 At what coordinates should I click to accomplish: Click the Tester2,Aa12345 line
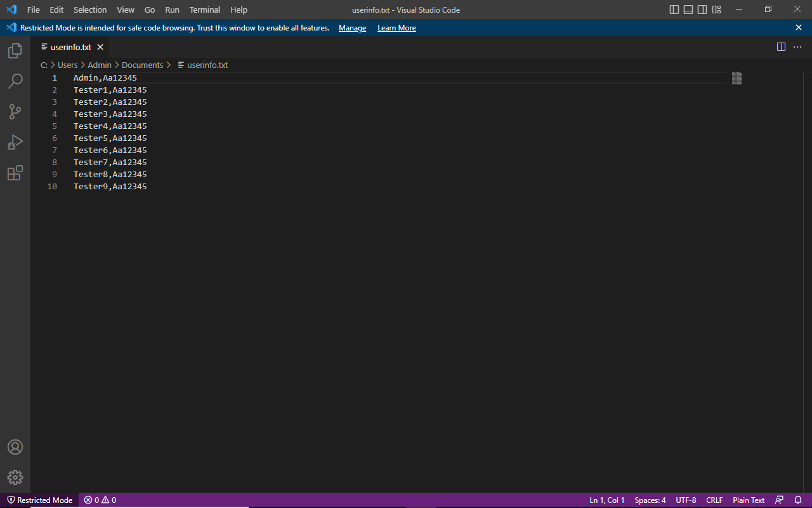tap(110, 102)
